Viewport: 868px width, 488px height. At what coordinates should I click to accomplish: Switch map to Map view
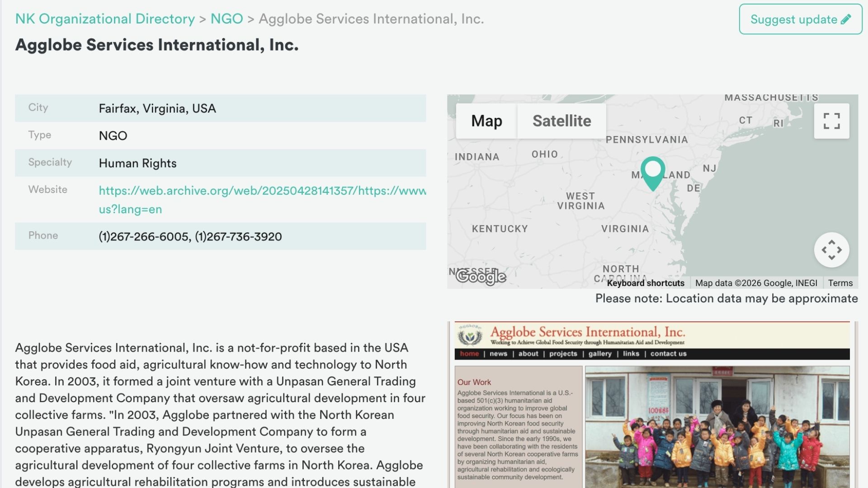point(486,121)
